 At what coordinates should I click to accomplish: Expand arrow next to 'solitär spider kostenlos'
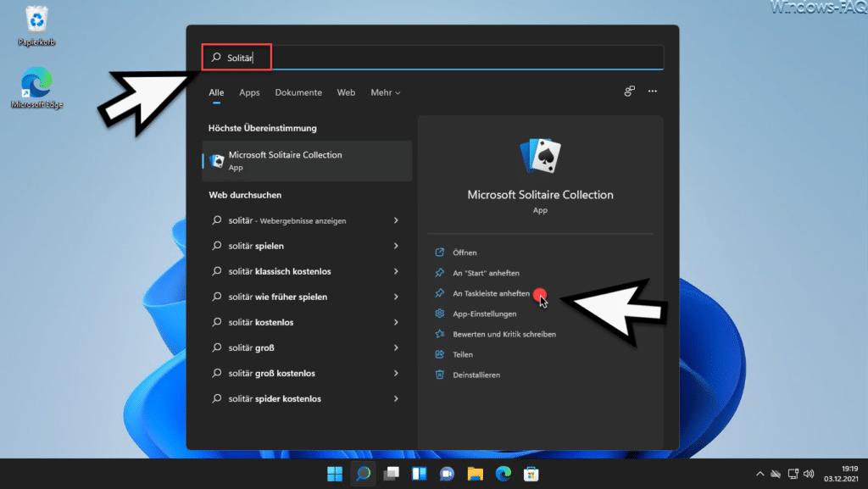point(396,398)
